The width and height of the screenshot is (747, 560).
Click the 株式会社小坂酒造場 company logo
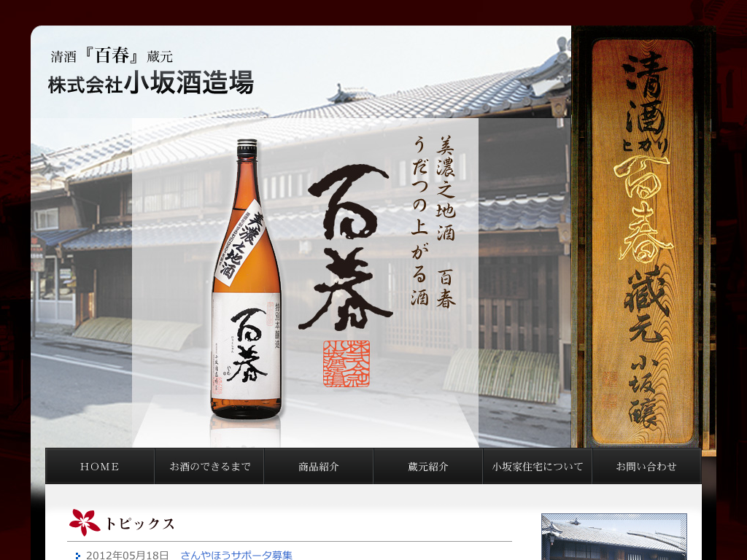(x=151, y=85)
